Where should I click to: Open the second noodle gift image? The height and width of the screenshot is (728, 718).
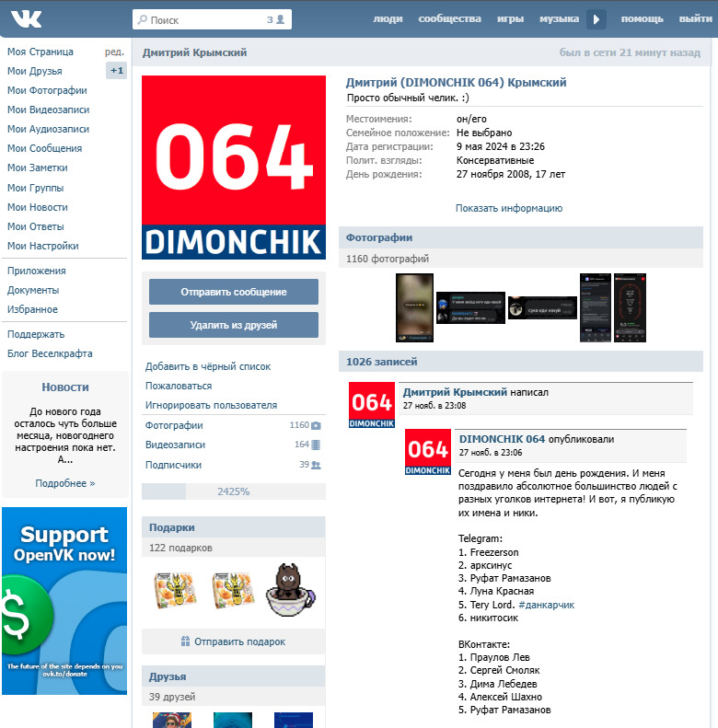point(233,591)
